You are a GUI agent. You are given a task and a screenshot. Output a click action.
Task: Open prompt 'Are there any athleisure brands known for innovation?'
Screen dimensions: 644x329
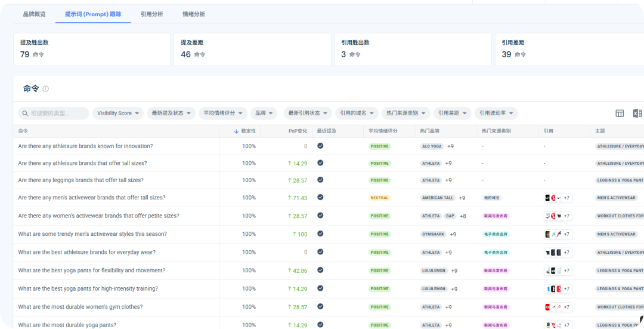pyautogui.click(x=85, y=146)
